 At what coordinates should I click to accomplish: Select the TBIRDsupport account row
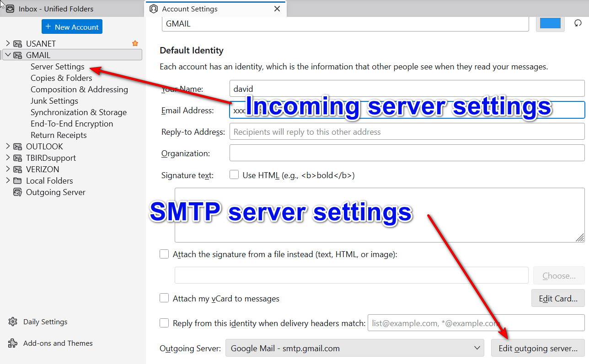pyautogui.click(x=72, y=158)
